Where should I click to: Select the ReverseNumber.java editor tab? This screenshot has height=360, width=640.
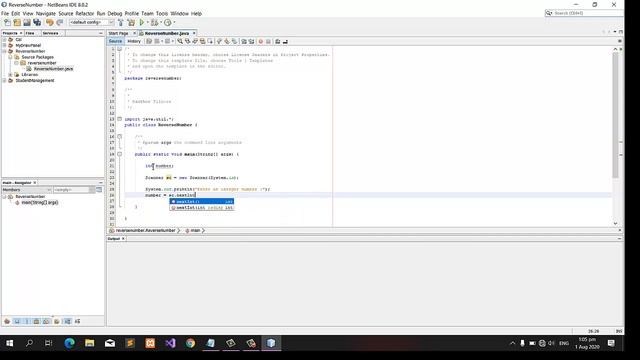[167, 33]
